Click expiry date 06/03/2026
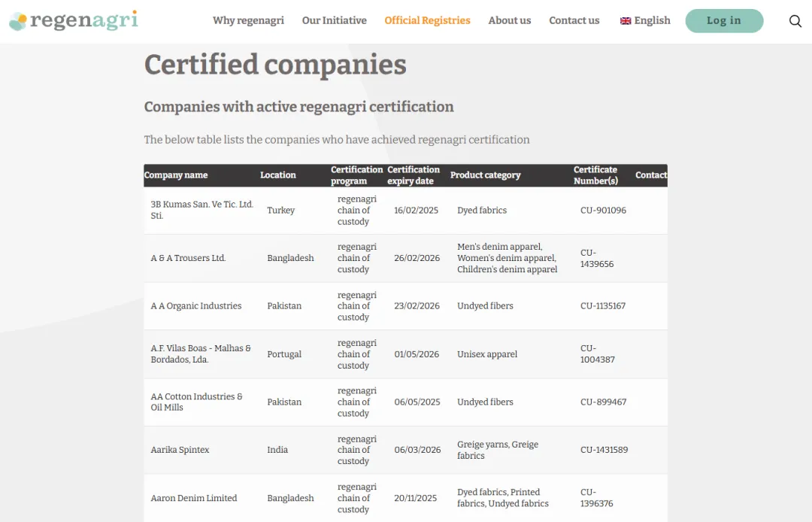The width and height of the screenshot is (812, 522). pyautogui.click(x=417, y=450)
